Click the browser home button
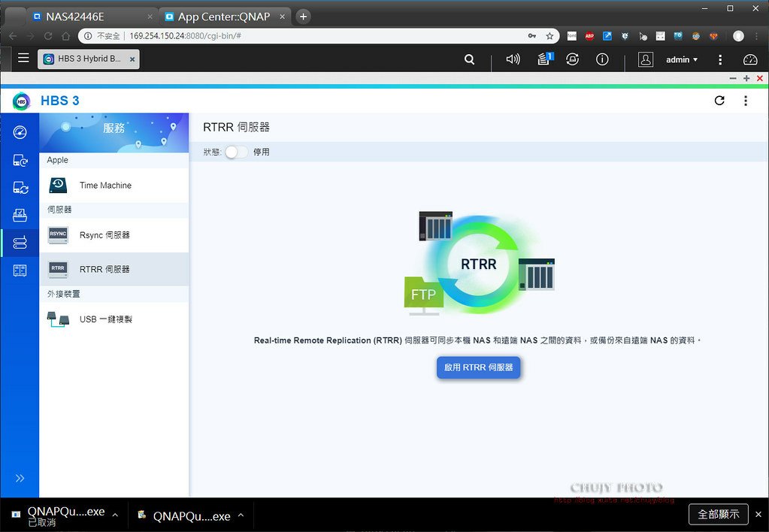 [65, 36]
